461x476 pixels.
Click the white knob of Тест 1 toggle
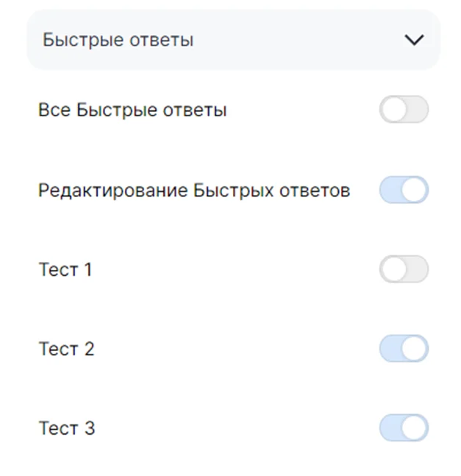pyautogui.click(x=393, y=269)
